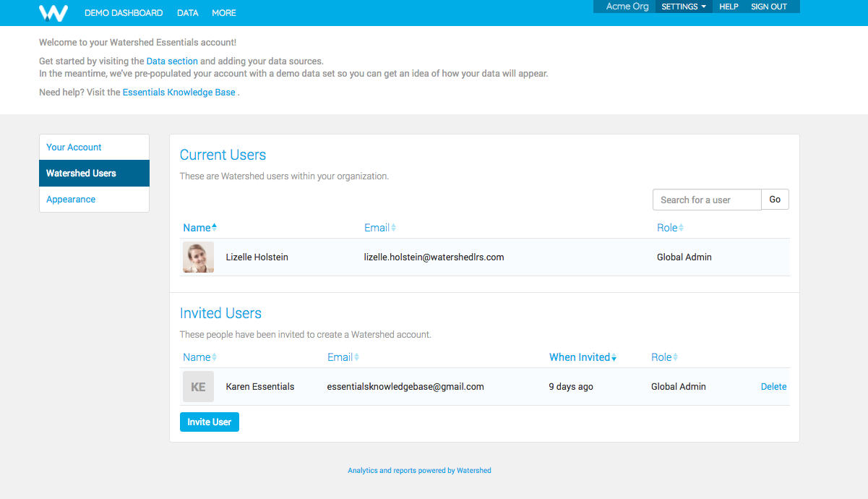Image resolution: width=868 pixels, height=499 pixels.
Task: Sort invited users by Email
Action: point(343,357)
